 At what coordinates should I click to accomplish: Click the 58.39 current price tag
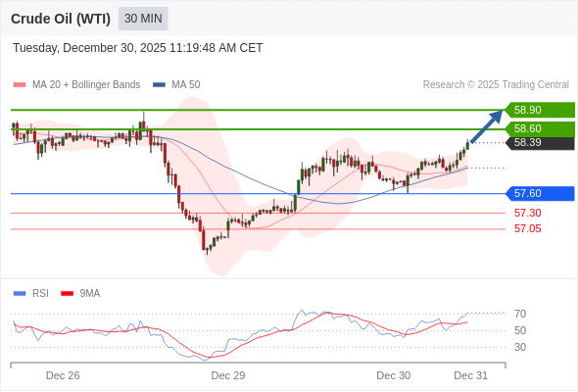[540, 142]
